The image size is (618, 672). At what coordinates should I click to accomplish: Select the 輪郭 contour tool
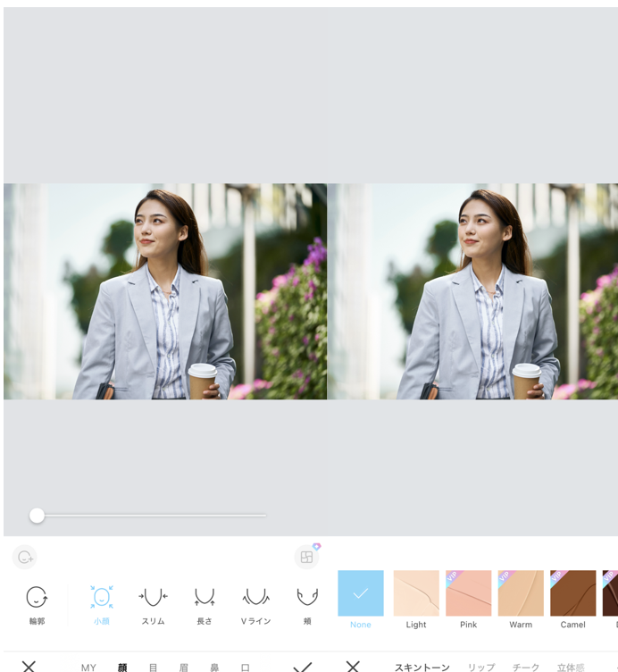tap(36, 603)
